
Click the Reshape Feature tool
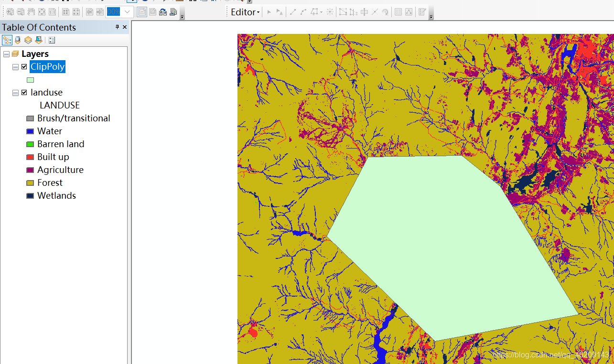click(354, 12)
